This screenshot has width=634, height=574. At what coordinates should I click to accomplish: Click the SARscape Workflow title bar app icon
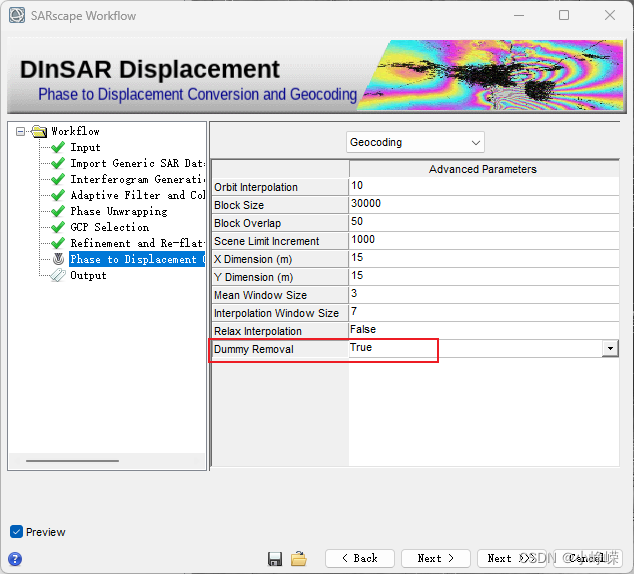17,15
